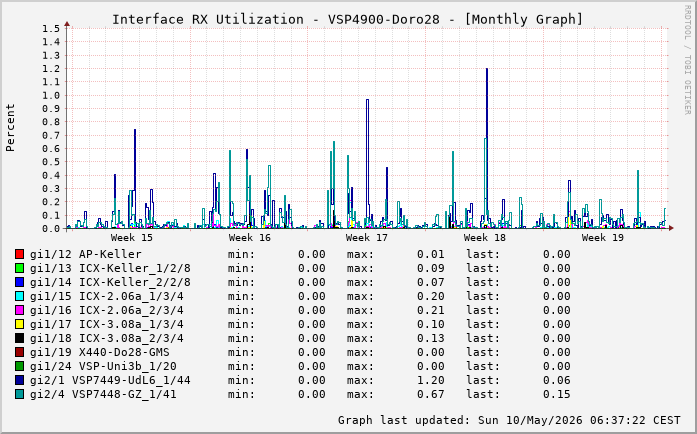Click the Week 19 axis label
The image size is (697, 434).
[602, 237]
